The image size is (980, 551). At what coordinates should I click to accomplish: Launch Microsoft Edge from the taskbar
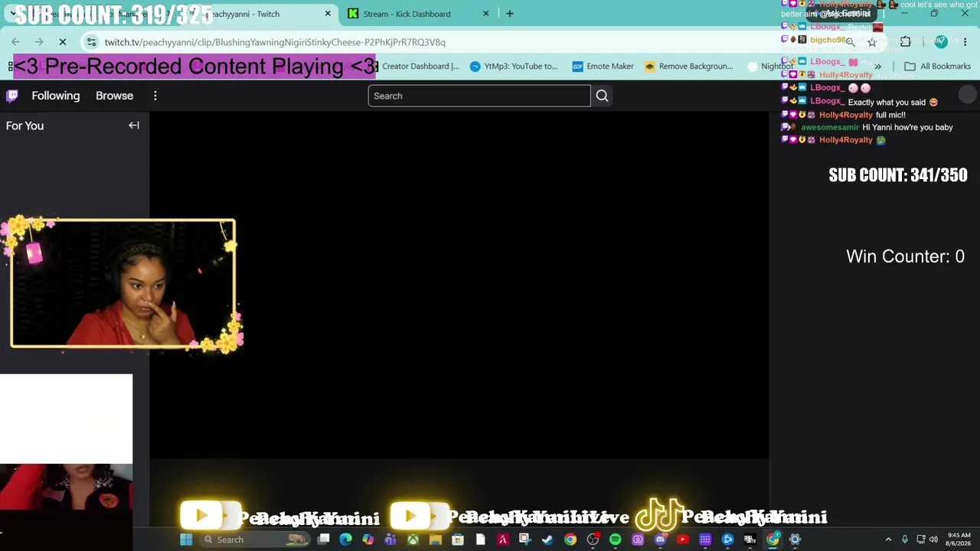click(x=346, y=540)
